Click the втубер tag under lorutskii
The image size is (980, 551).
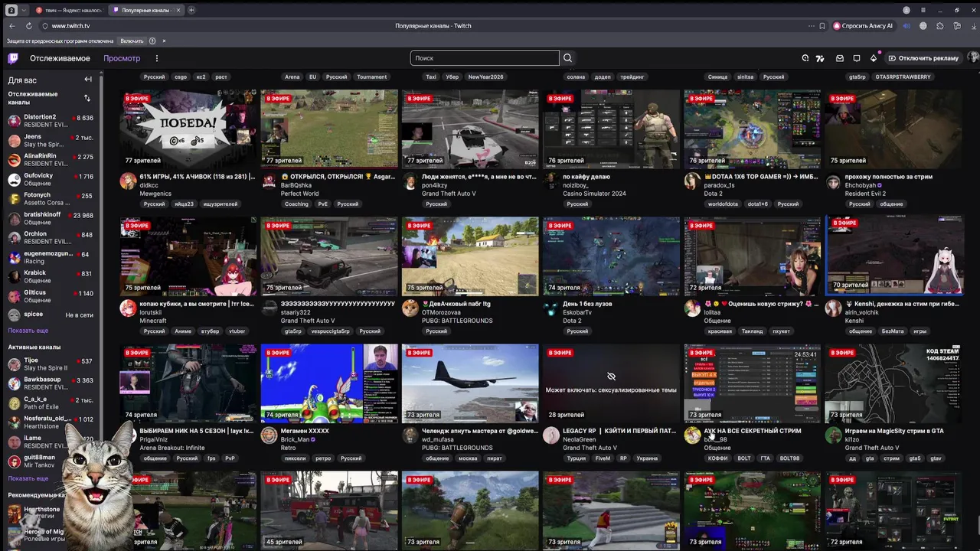[210, 331]
